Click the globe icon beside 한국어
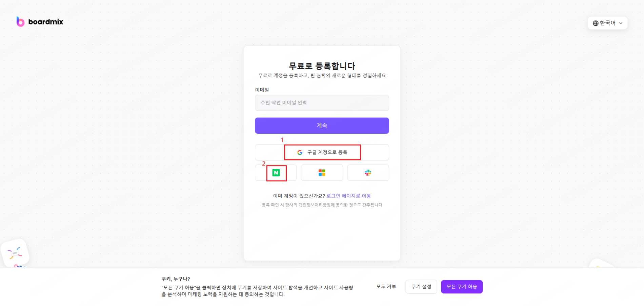This screenshot has height=306, width=644. (x=596, y=23)
